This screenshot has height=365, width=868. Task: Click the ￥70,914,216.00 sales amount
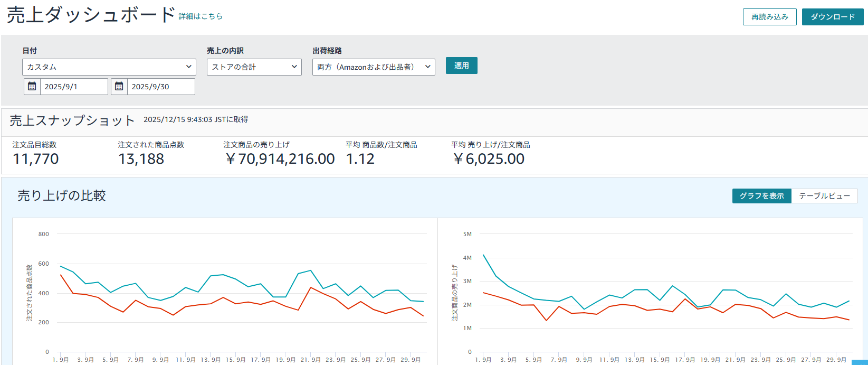tap(280, 159)
